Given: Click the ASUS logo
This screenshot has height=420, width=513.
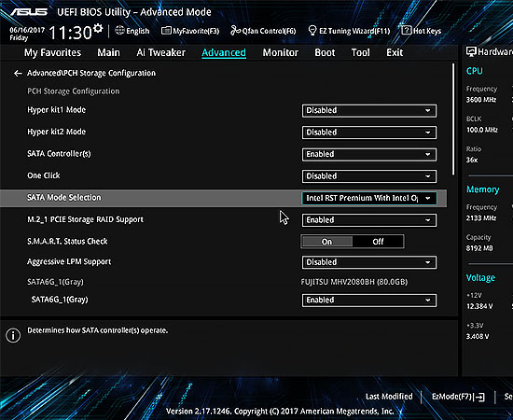Looking at the screenshot, I should pyautogui.click(x=29, y=12).
